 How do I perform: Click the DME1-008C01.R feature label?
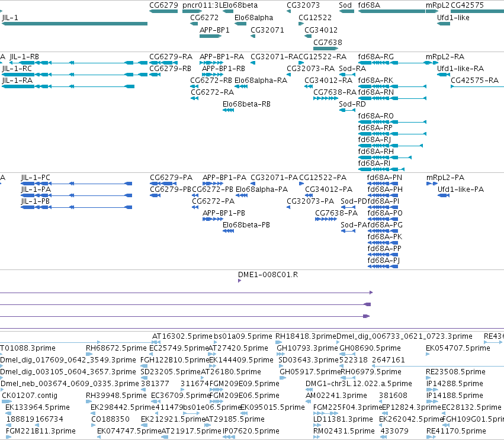pos(268,275)
